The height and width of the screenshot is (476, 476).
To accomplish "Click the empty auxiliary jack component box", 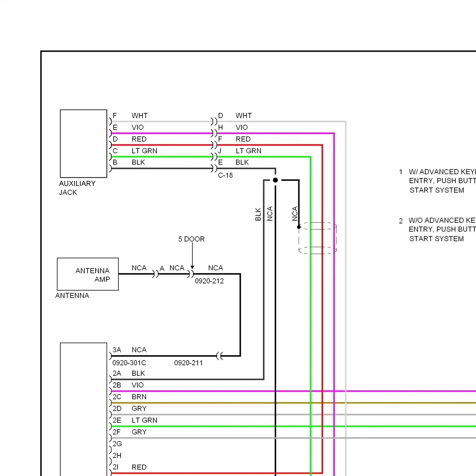I will (x=83, y=144).
